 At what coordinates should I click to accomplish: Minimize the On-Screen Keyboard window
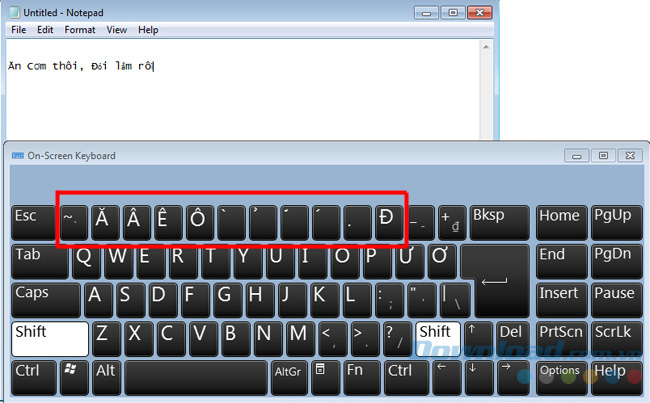tap(576, 156)
